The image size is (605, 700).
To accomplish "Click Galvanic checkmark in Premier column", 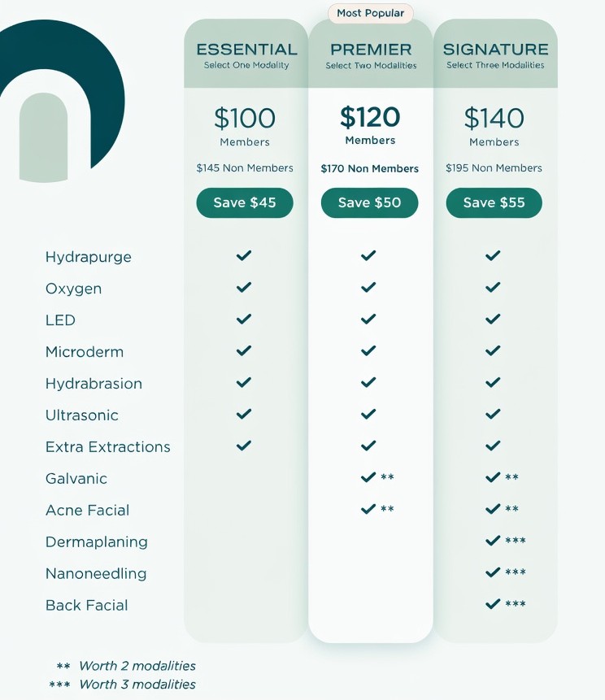I will [368, 478].
